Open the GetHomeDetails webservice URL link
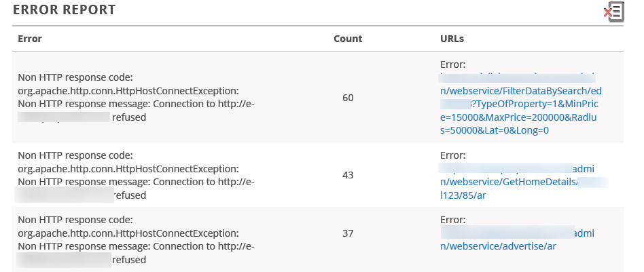This screenshot has width=644, height=272. [x=523, y=182]
